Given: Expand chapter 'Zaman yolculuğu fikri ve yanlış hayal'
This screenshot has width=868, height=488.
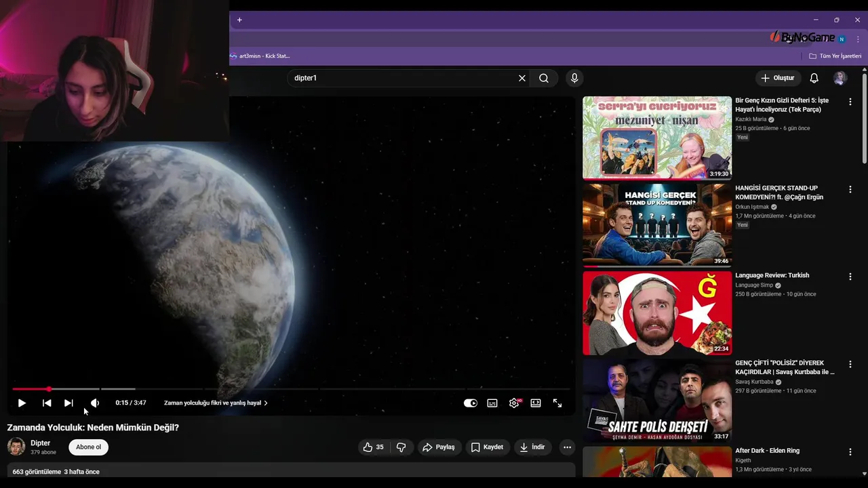Looking at the screenshot, I should 216,403.
